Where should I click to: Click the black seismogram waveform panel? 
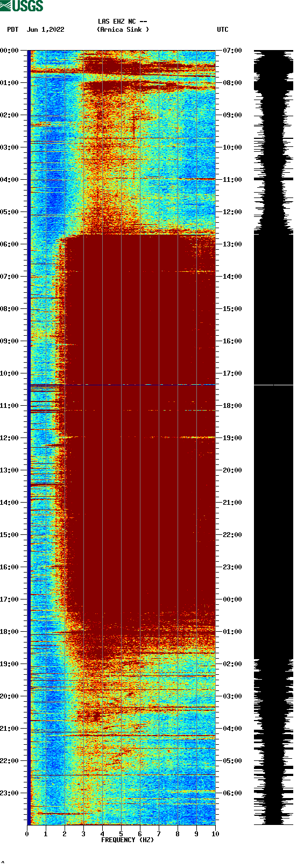coord(273,437)
